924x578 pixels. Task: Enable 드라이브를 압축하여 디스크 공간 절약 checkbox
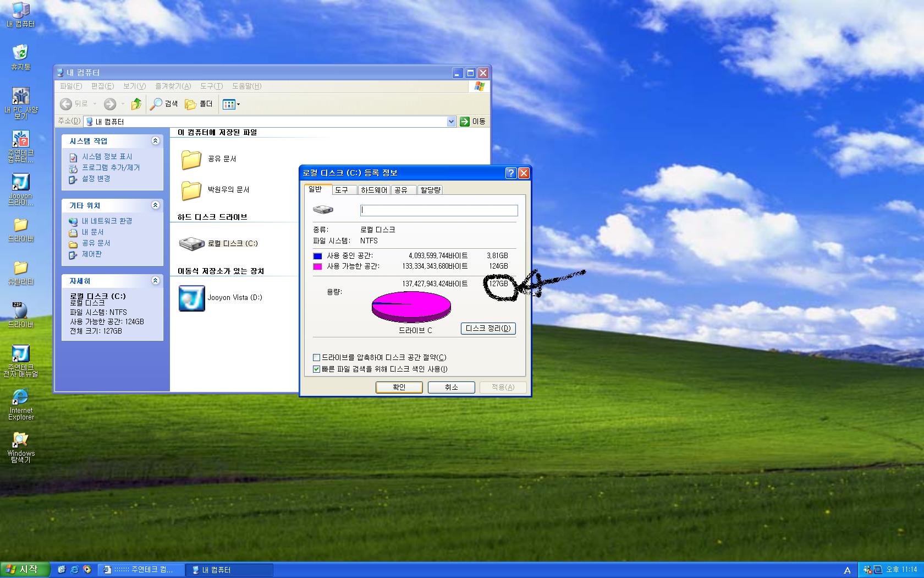316,357
